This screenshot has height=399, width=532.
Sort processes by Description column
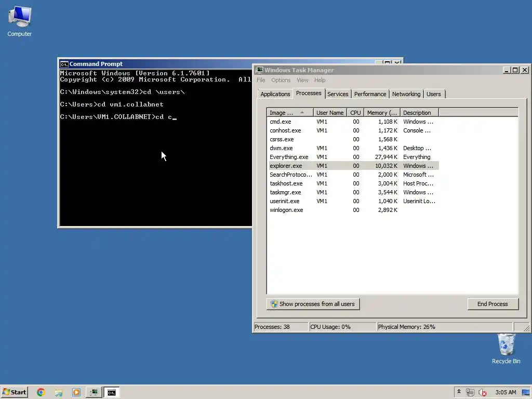[x=419, y=113]
